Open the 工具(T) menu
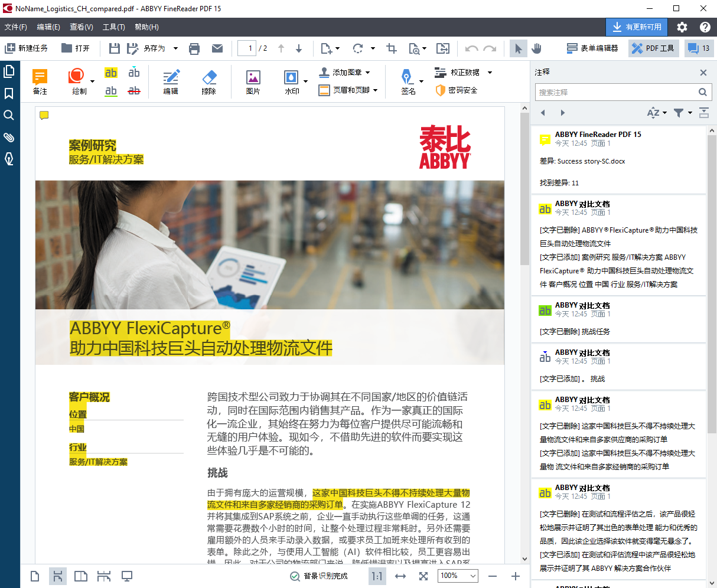717x588 pixels. (114, 27)
